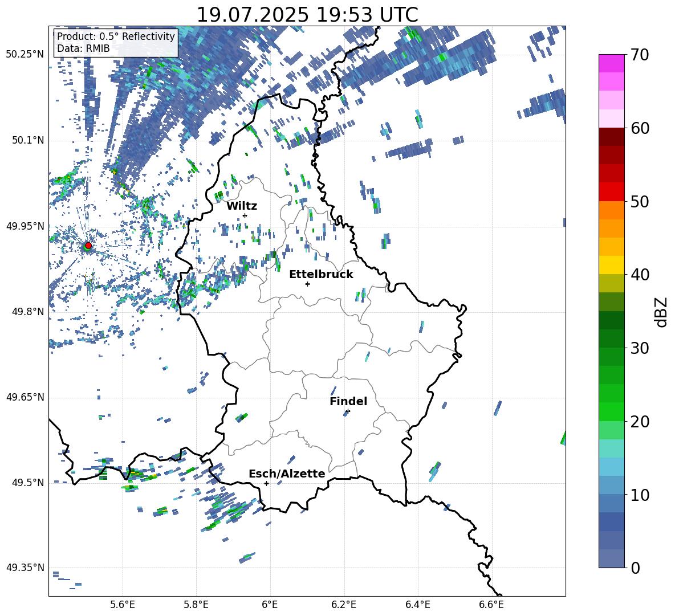Pick the yellow swatch just above 40 dBZ
The image size is (675, 616).
[x=611, y=265]
